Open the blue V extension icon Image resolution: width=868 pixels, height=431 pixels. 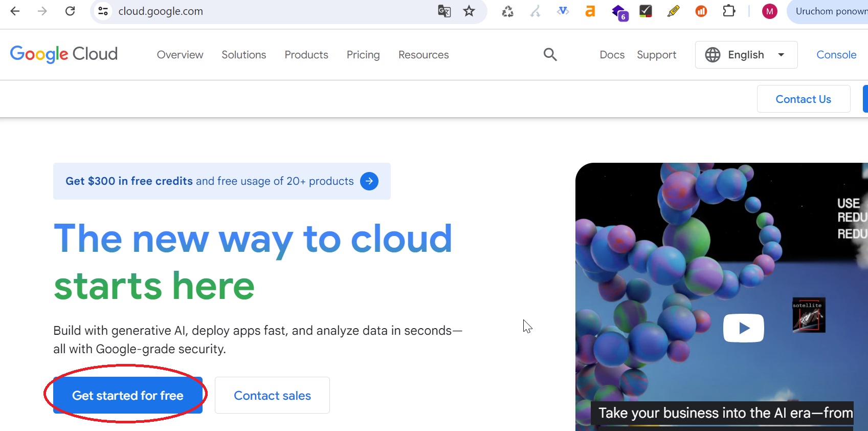(x=563, y=11)
